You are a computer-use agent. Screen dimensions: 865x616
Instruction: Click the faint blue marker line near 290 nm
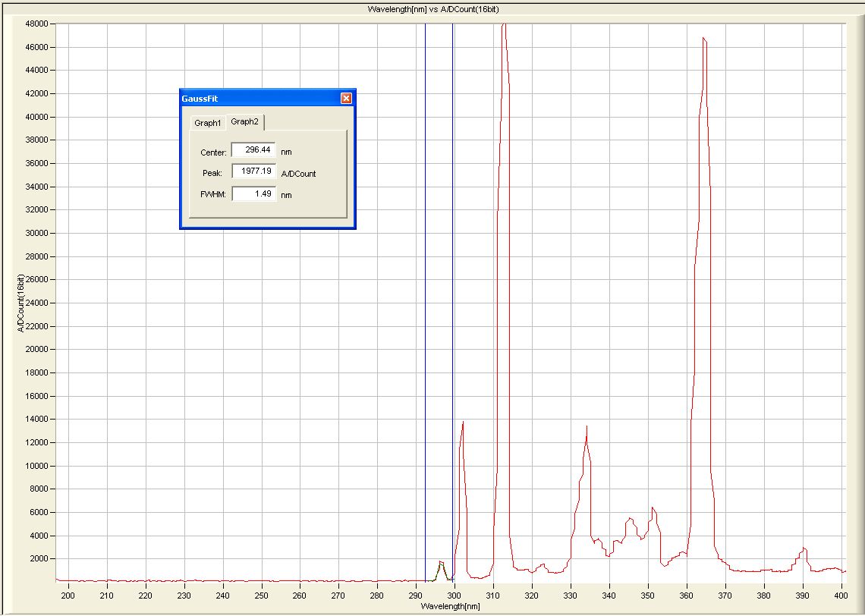point(416,303)
